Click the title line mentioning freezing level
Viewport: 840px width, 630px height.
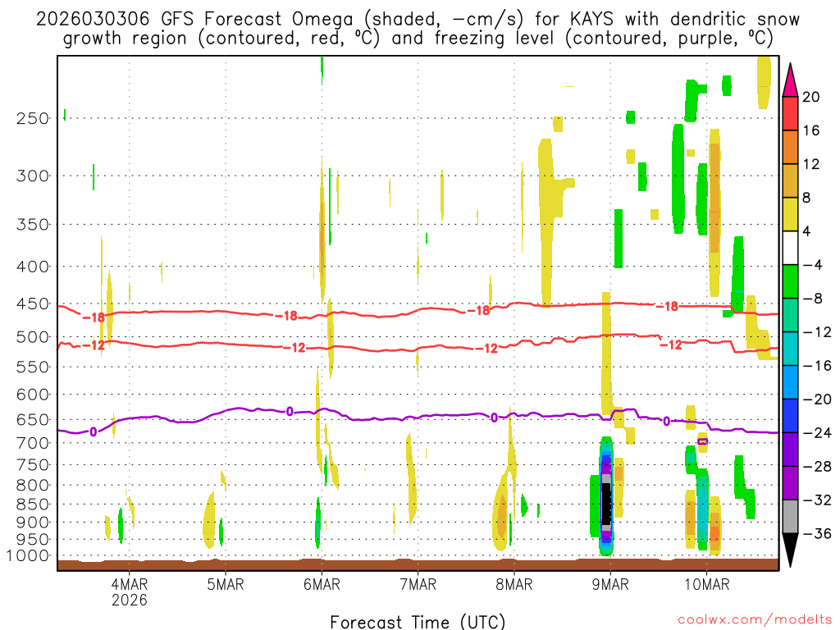(x=418, y=39)
